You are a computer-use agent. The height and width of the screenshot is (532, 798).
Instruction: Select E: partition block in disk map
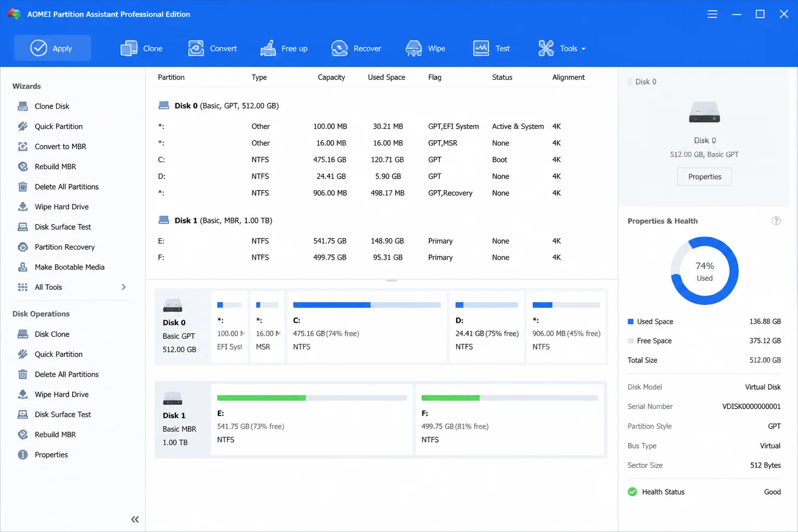(x=312, y=420)
